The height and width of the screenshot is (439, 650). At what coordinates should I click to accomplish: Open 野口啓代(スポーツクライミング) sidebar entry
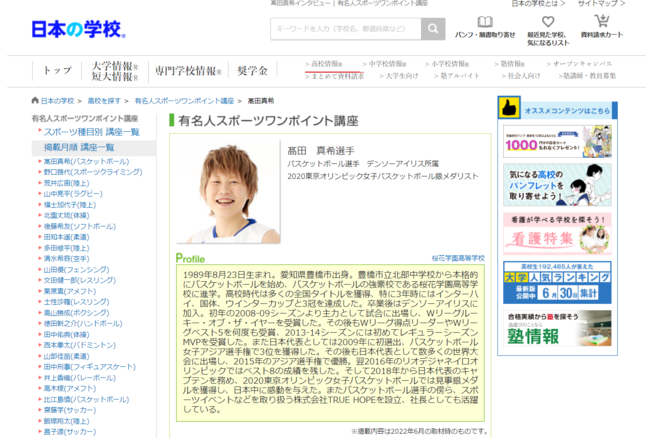(93, 172)
